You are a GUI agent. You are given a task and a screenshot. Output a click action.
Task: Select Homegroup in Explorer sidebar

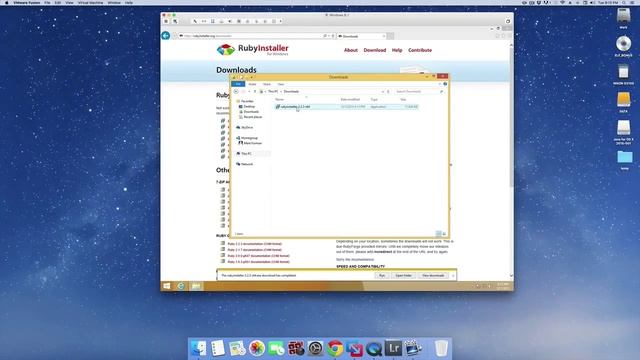coord(249,138)
